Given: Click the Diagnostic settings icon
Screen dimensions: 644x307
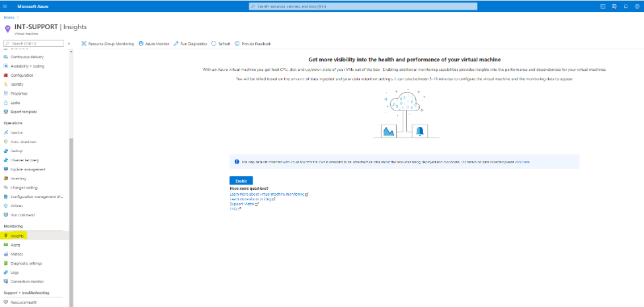Looking at the screenshot, I should point(6,263).
